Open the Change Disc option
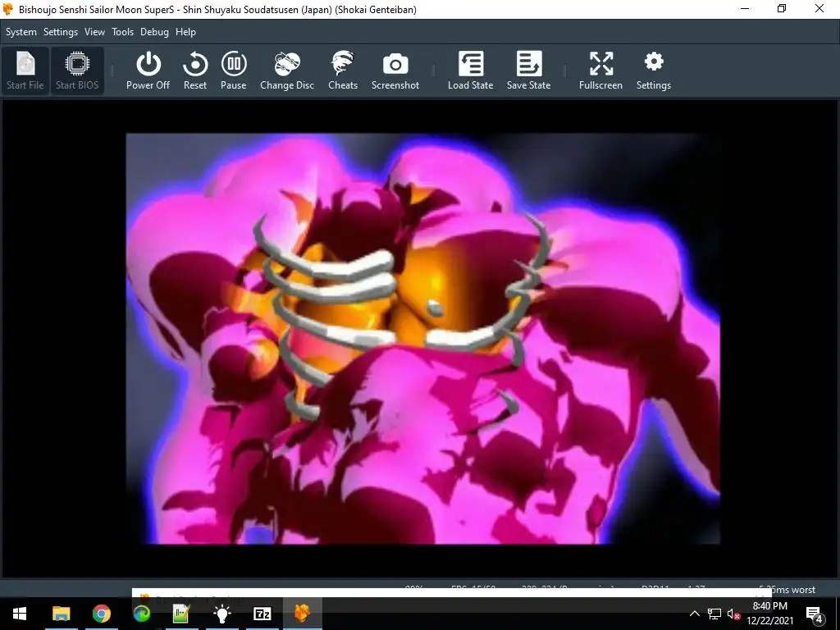This screenshot has height=630, width=840. click(x=287, y=71)
